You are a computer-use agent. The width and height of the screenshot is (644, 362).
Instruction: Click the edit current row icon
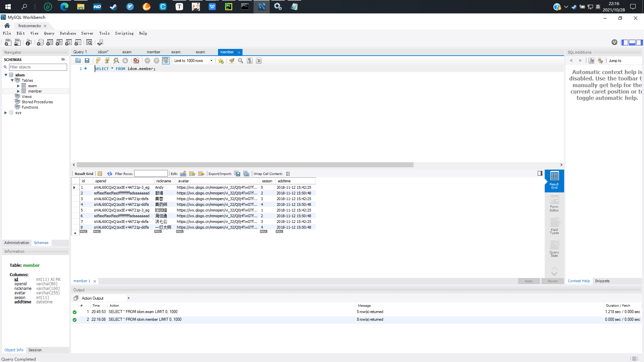[x=183, y=174]
